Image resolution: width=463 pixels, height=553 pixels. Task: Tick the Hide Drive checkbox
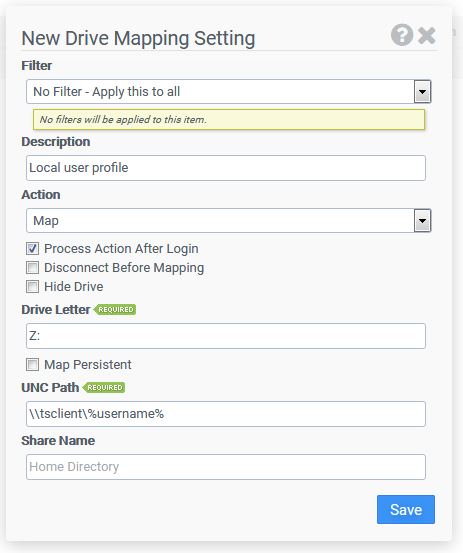coord(32,287)
